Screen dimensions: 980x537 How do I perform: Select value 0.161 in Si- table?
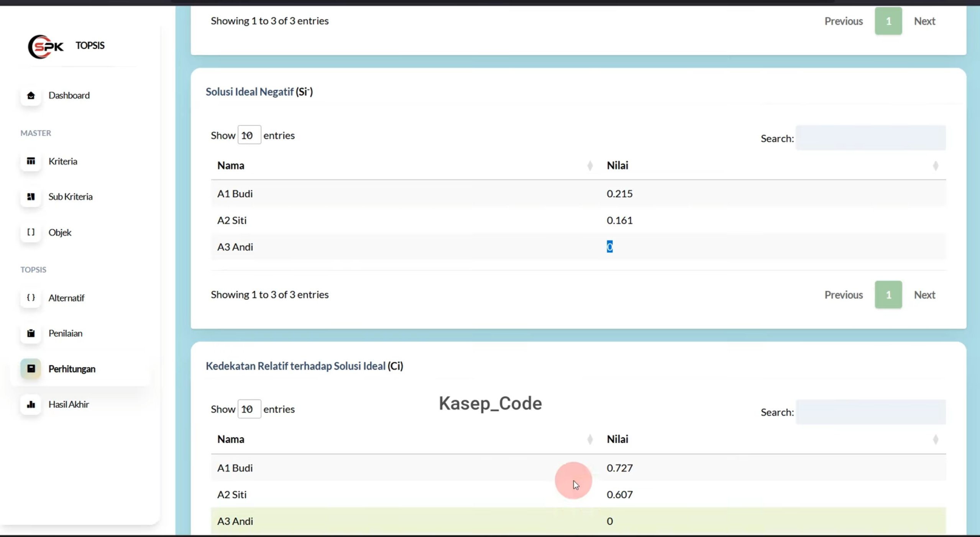[x=619, y=220]
